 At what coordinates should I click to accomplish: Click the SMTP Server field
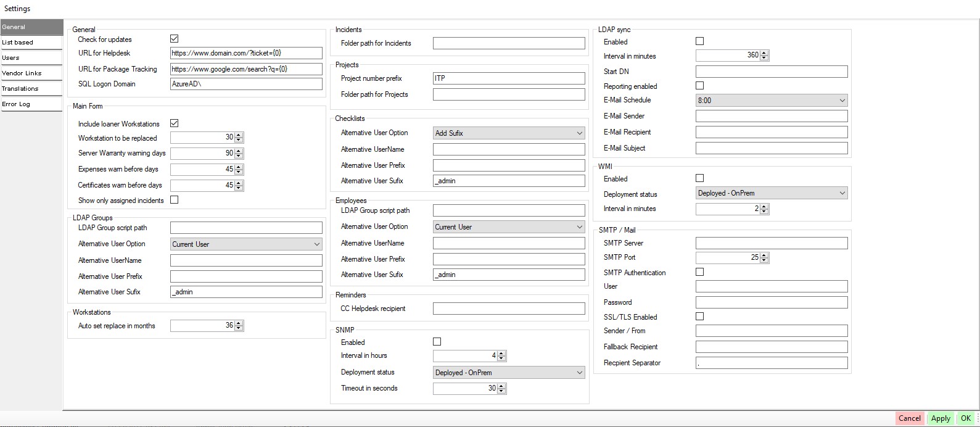point(772,243)
